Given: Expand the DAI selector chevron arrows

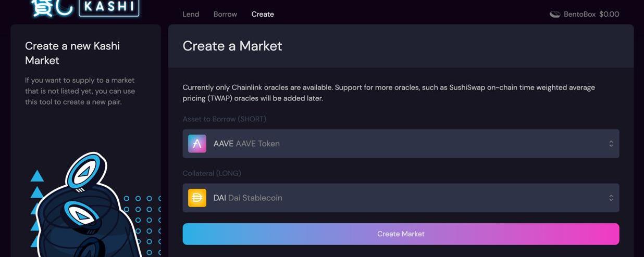Looking at the screenshot, I should coord(611,198).
